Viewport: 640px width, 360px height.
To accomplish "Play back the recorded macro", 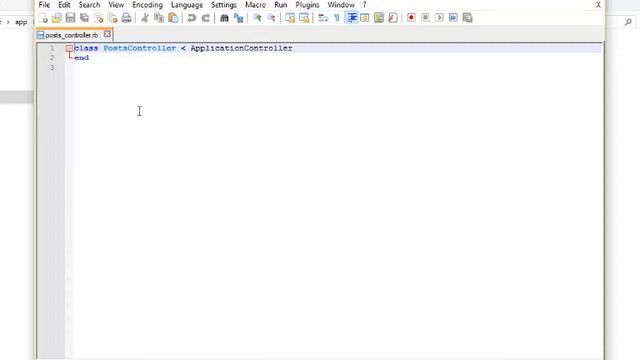I will (x=439, y=18).
